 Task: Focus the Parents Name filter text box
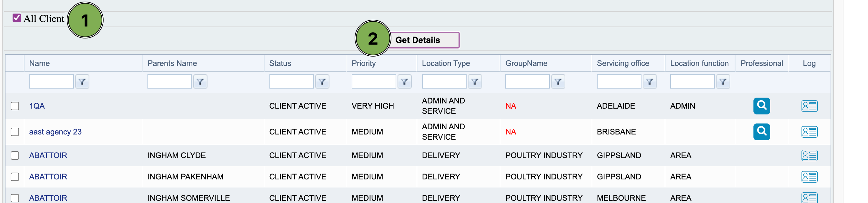[x=169, y=82]
